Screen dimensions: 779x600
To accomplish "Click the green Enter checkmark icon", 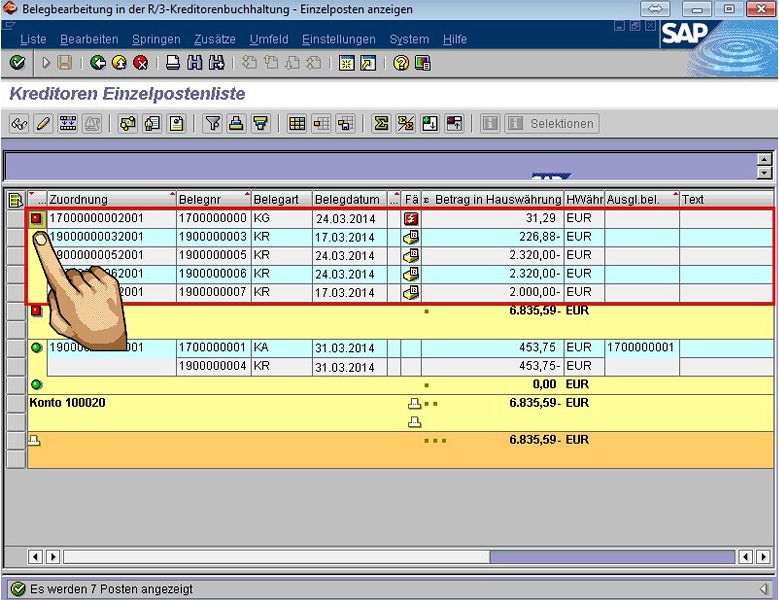I will [18, 63].
